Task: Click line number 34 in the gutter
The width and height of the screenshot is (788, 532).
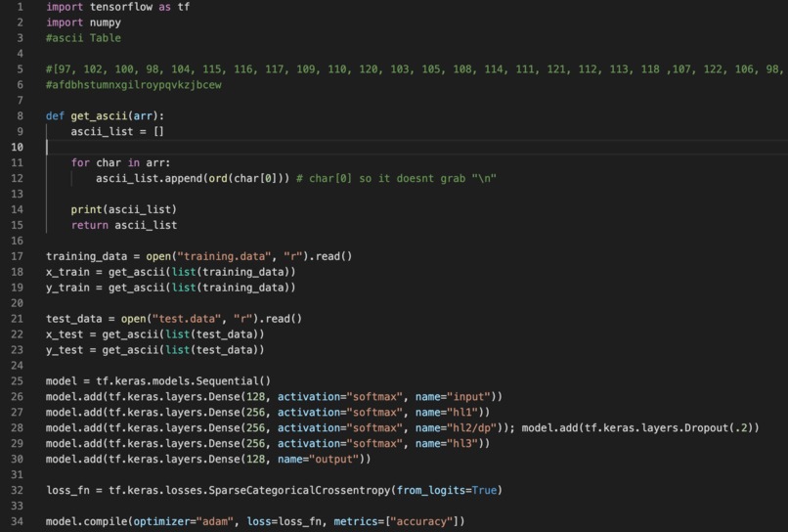Action: [x=17, y=521]
